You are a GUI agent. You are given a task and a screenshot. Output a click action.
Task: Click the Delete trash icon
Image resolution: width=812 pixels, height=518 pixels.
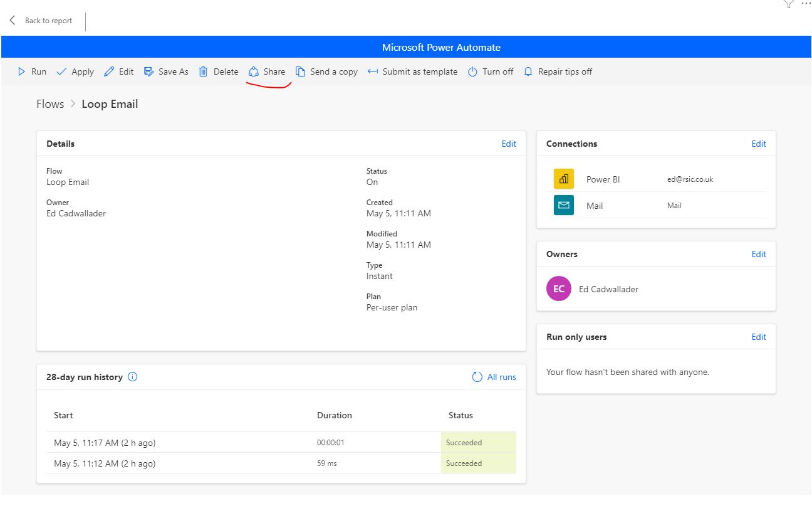203,71
